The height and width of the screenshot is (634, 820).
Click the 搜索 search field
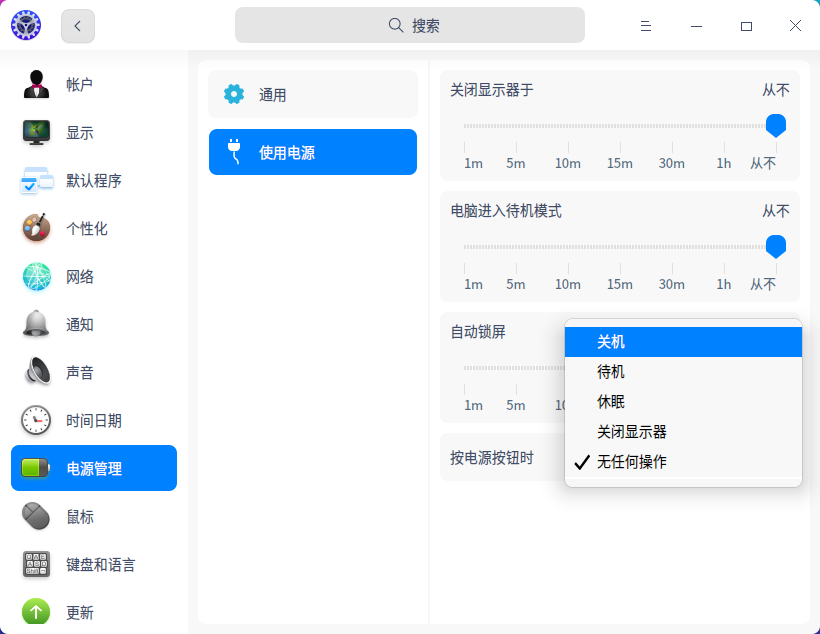point(410,24)
